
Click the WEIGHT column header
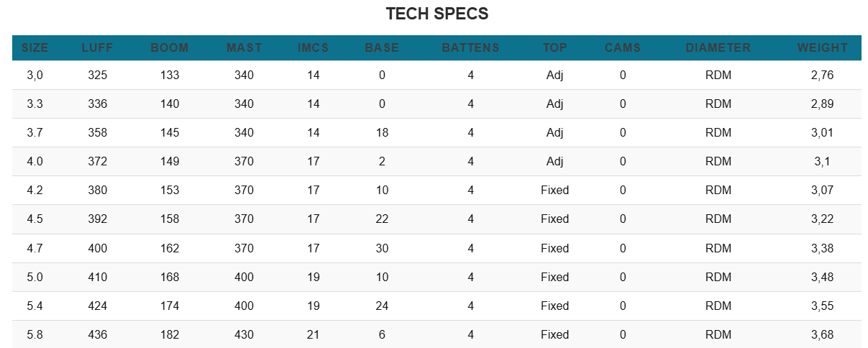(822, 48)
